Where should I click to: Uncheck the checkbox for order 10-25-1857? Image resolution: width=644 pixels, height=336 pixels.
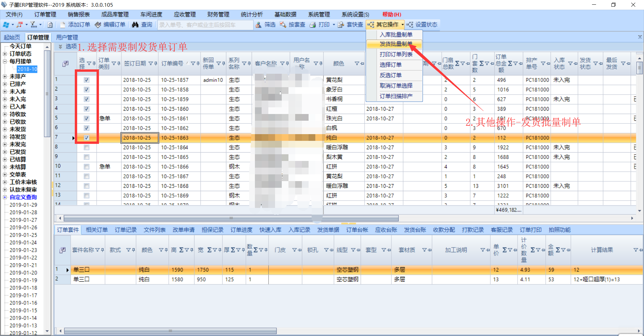tap(87, 80)
